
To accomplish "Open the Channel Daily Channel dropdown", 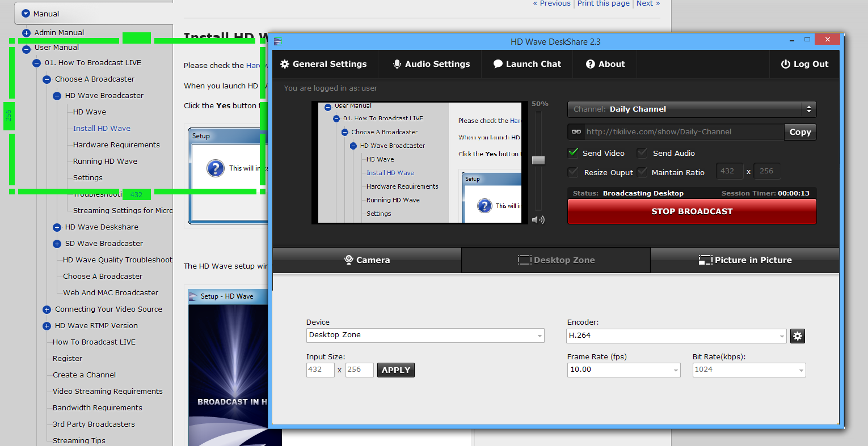I will coord(692,109).
